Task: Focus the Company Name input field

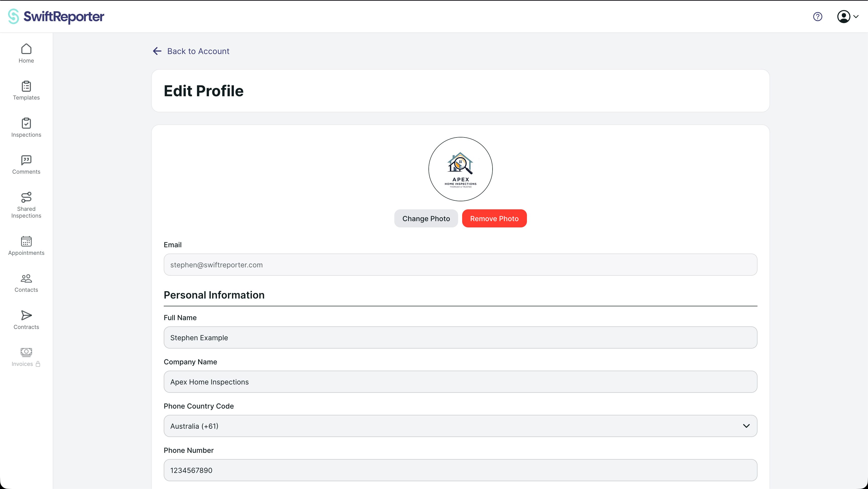Action: [460, 382]
